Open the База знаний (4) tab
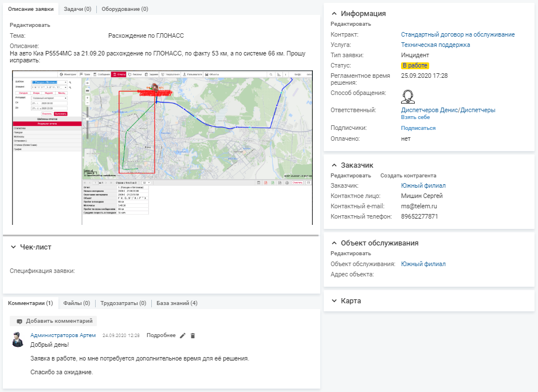This screenshot has width=538, height=392. click(x=177, y=303)
